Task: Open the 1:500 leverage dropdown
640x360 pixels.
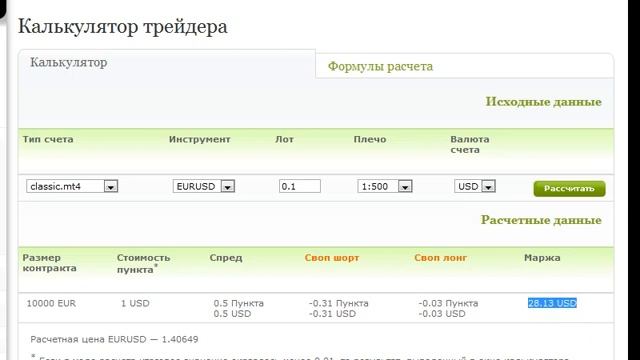Action: pyautogui.click(x=385, y=186)
